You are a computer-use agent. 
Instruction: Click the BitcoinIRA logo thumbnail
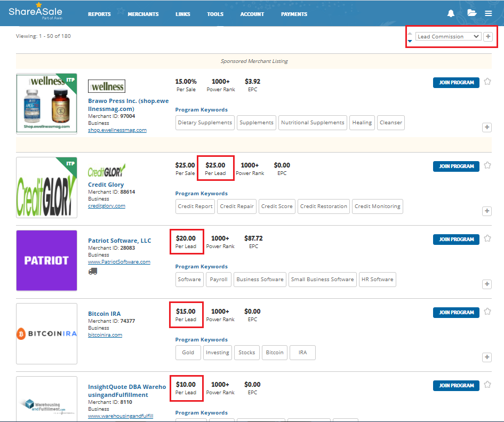(x=46, y=333)
